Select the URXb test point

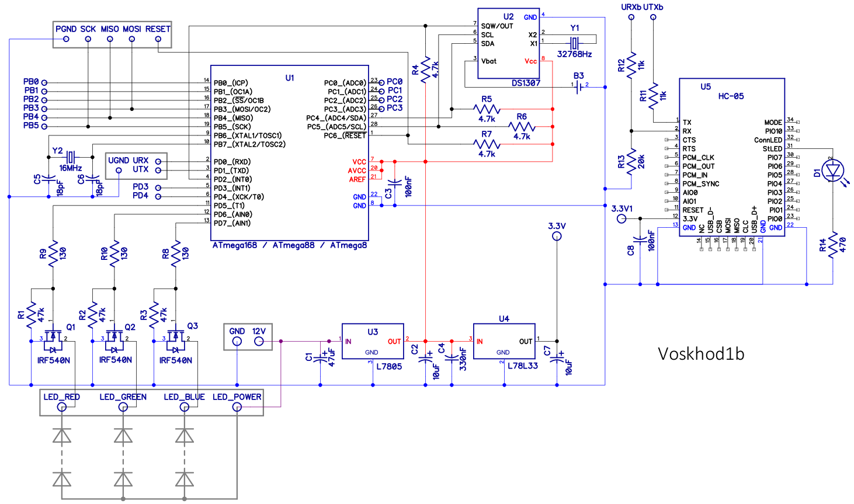click(x=631, y=17)
